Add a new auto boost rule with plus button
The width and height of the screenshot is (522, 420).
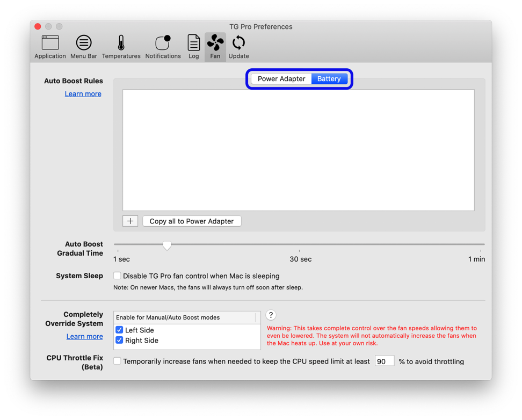130,221
